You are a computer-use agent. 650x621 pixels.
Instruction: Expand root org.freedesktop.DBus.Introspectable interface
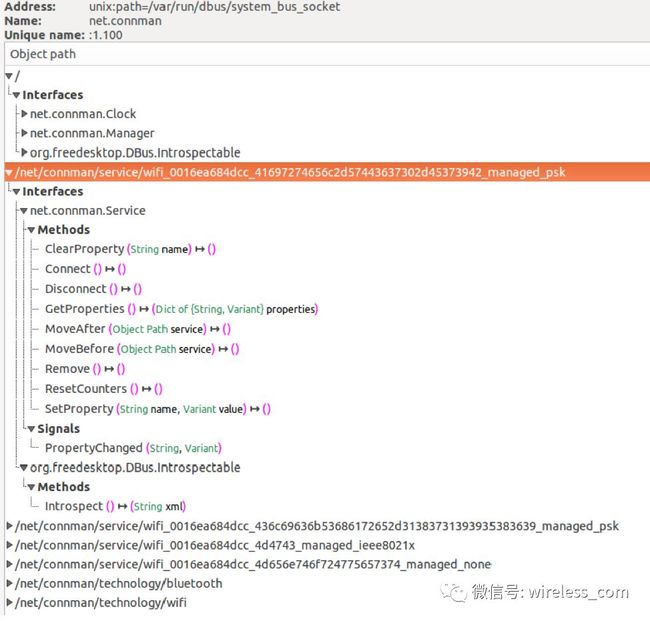point(24,152)
